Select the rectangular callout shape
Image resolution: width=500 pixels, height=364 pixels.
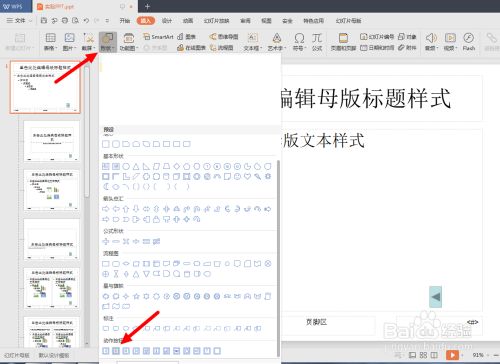click(106, 329)
